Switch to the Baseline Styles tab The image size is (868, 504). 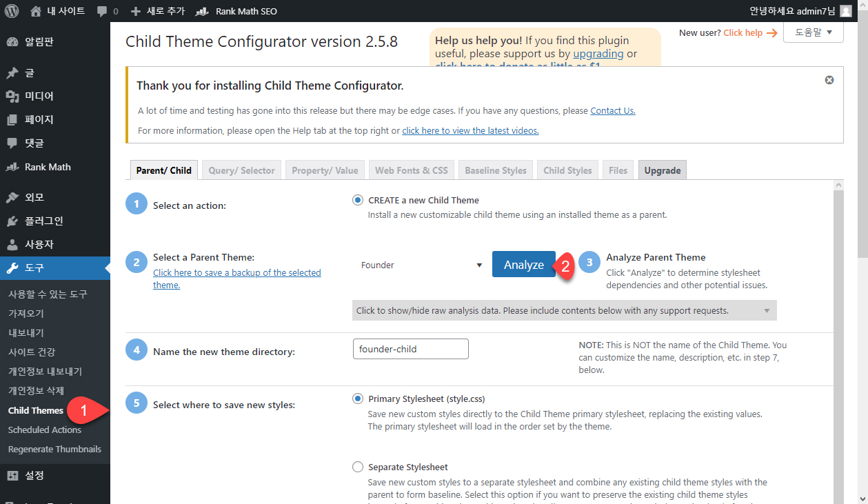pos(496,170)
